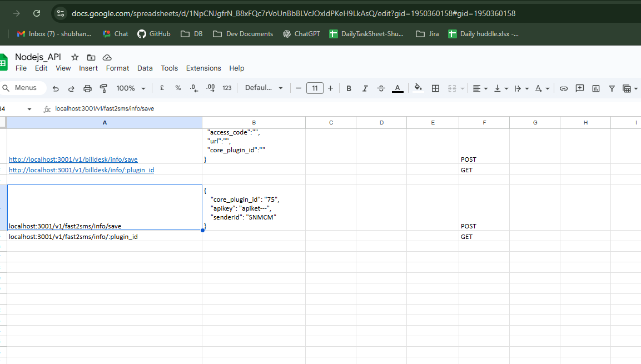
Task: Toggle bold formatting
Action: click(349, 88)
